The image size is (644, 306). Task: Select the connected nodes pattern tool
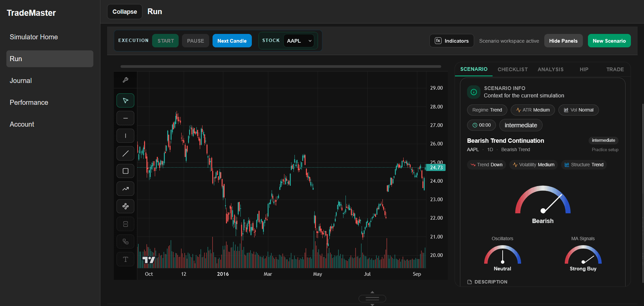(126, 206)
